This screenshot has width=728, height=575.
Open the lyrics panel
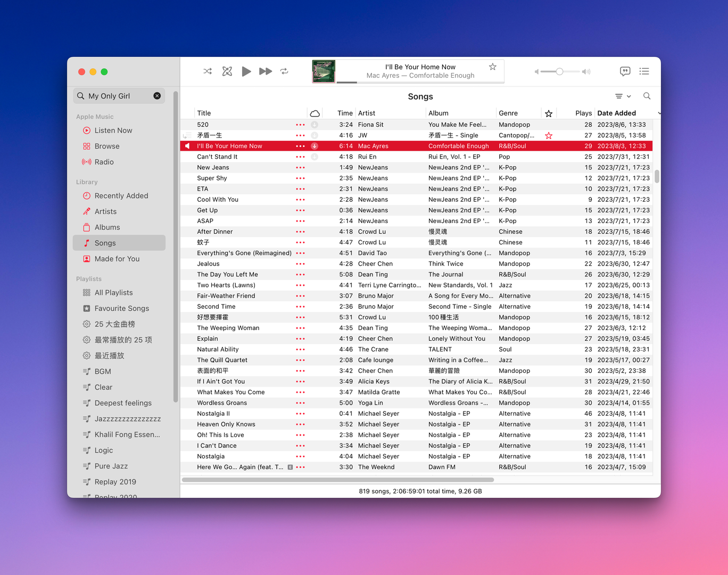click(x=625, y=71)
